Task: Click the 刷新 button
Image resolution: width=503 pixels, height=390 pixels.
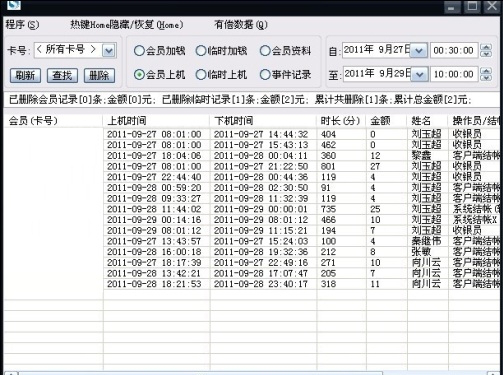Action: 25,76
